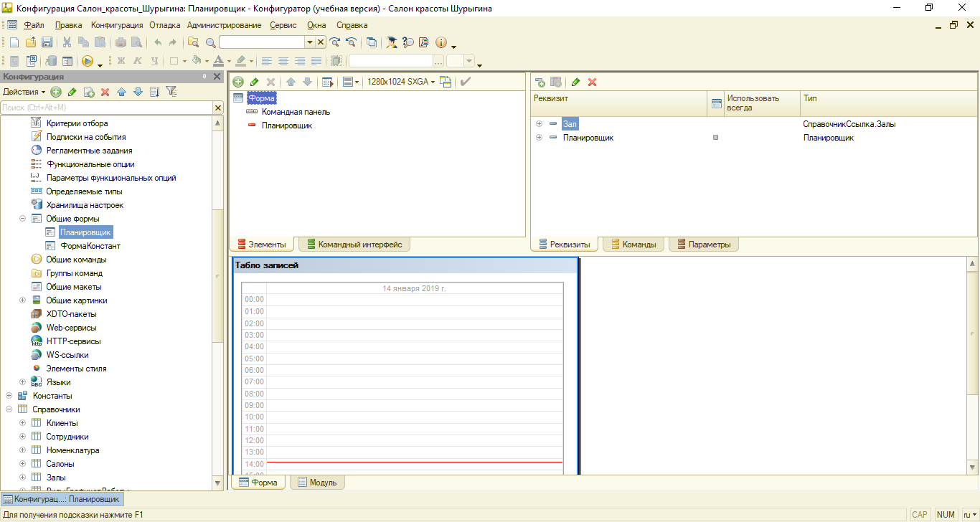
Task: Switch to the Команды tab
Action: (x=633, y=245)
